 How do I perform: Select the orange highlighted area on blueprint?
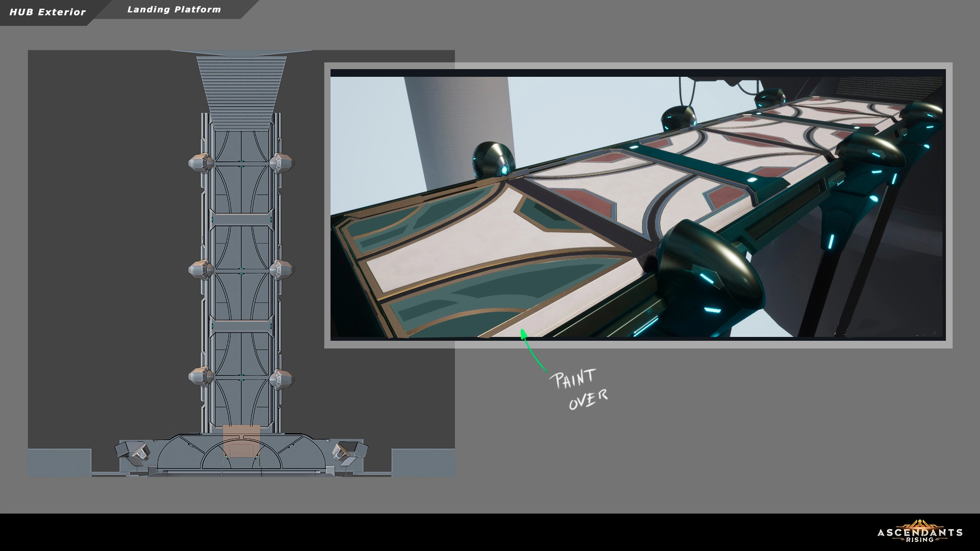[x=241, y=441]
